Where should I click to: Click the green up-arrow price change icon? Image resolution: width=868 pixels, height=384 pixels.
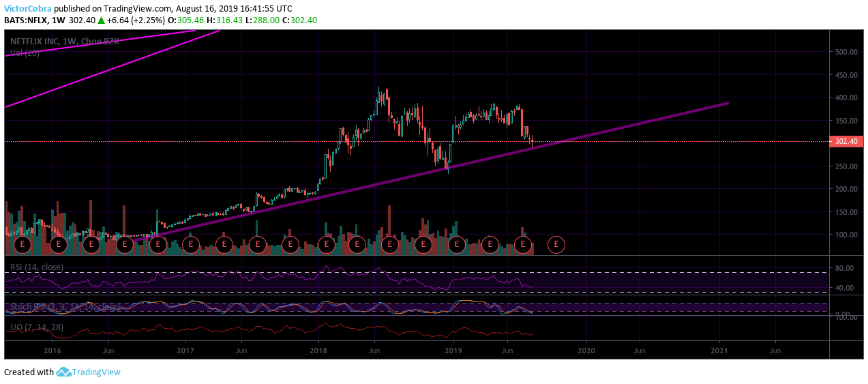pos(102,20)
